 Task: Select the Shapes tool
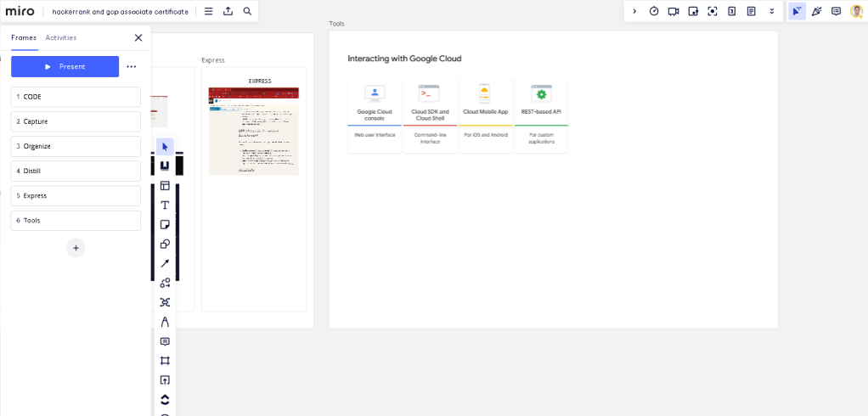click(165, 244)
